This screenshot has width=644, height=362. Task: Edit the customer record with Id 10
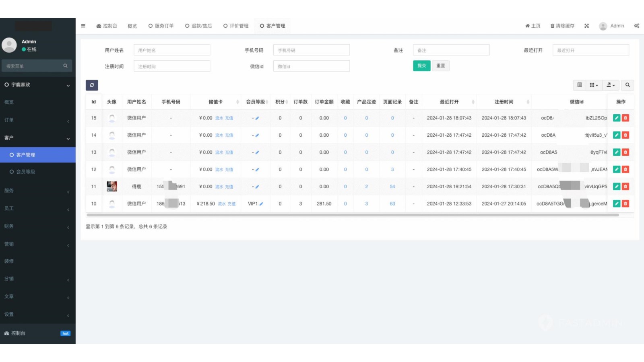coord(616,204)
